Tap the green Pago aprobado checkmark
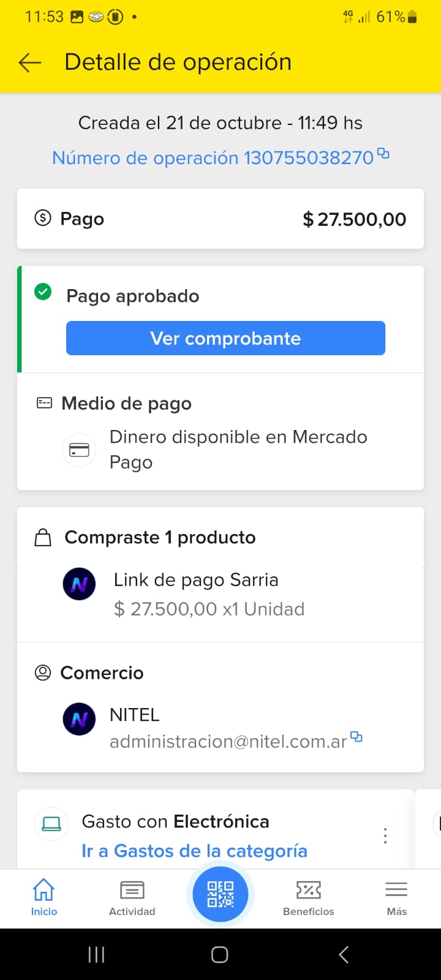Image resolution: width=441 pixels, height=980 pixels. pyautogui.click(x=43, y=292)
